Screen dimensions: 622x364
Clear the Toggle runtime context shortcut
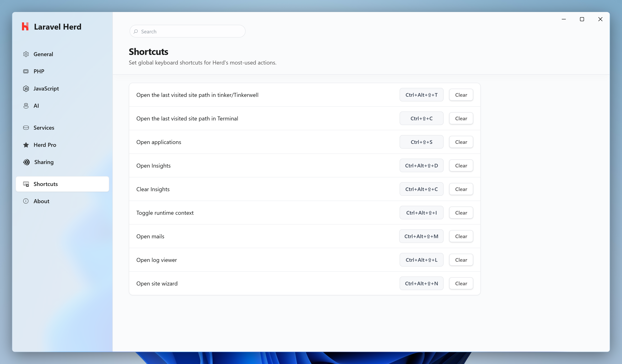click(461, 213)
